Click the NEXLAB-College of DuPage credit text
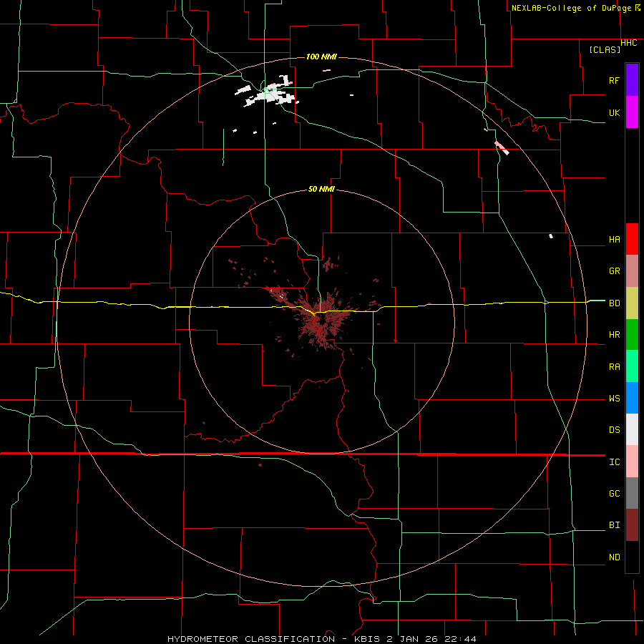This screenshot has width=644, height=644. coord(571,8)
